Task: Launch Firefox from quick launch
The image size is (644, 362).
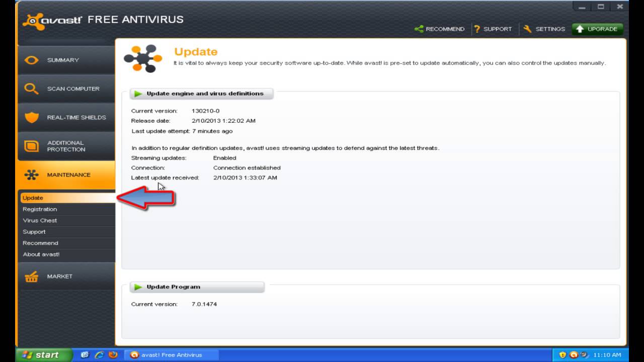Action: click(113, 354)
